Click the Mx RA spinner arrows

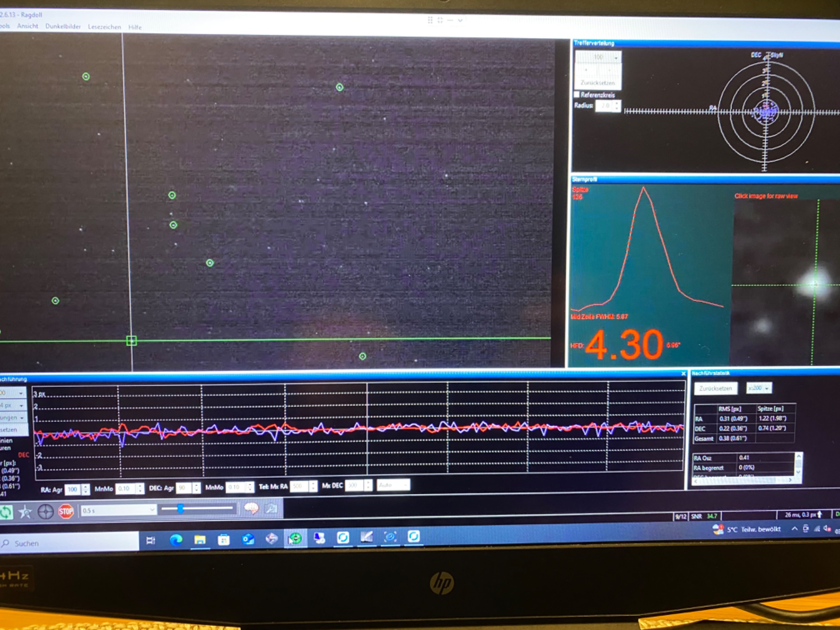click(313, 486)
